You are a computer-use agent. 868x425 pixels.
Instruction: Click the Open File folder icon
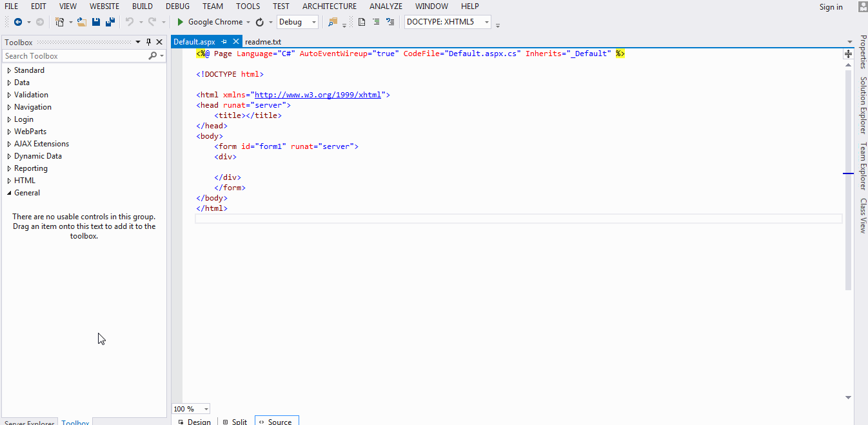point(82,22)
